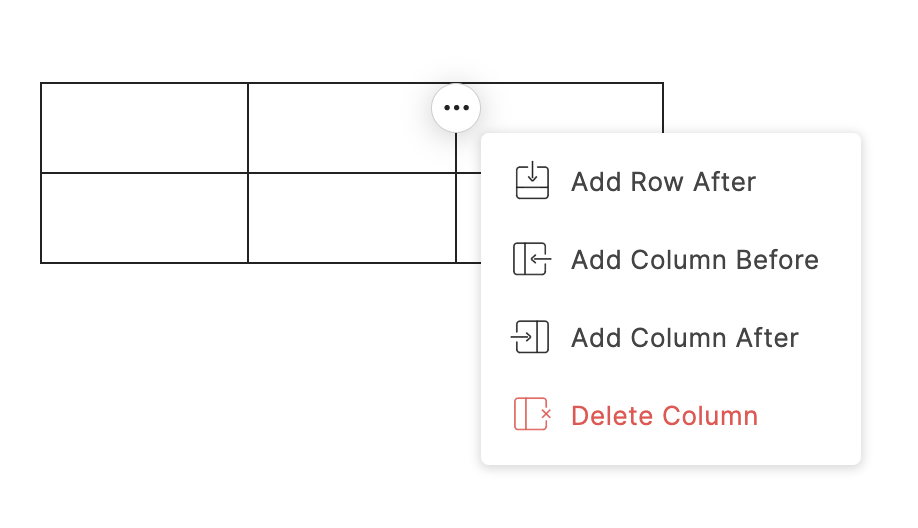
Task: Click the top-left table cell
Action: tap(144, 128)
